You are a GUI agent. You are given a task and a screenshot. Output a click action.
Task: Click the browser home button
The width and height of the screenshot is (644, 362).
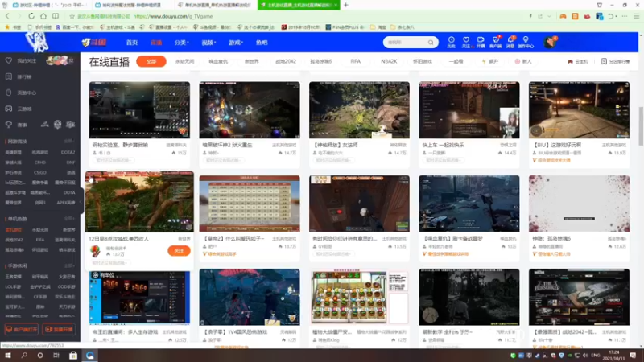coord(43,16)
